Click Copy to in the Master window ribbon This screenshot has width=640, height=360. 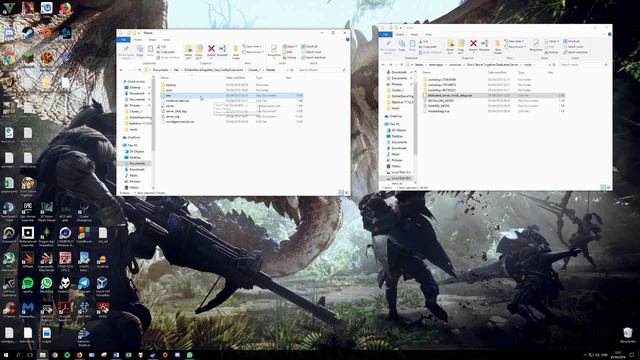(x=199, y=51)
